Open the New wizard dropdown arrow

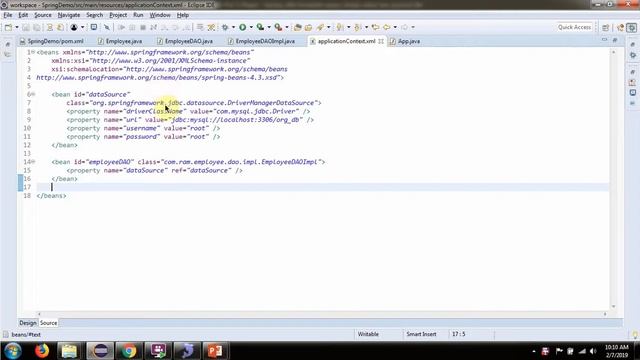[x=17, y=27]
